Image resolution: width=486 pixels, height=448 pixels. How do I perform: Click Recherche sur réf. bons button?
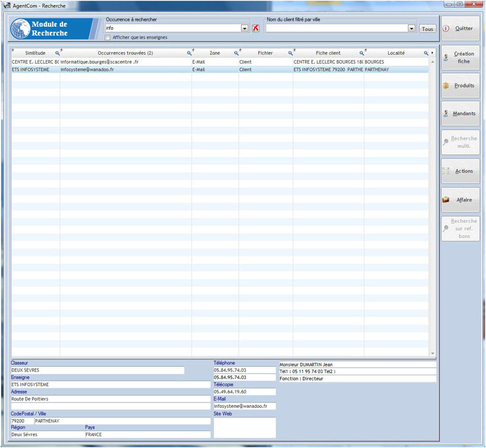[460, 229]
